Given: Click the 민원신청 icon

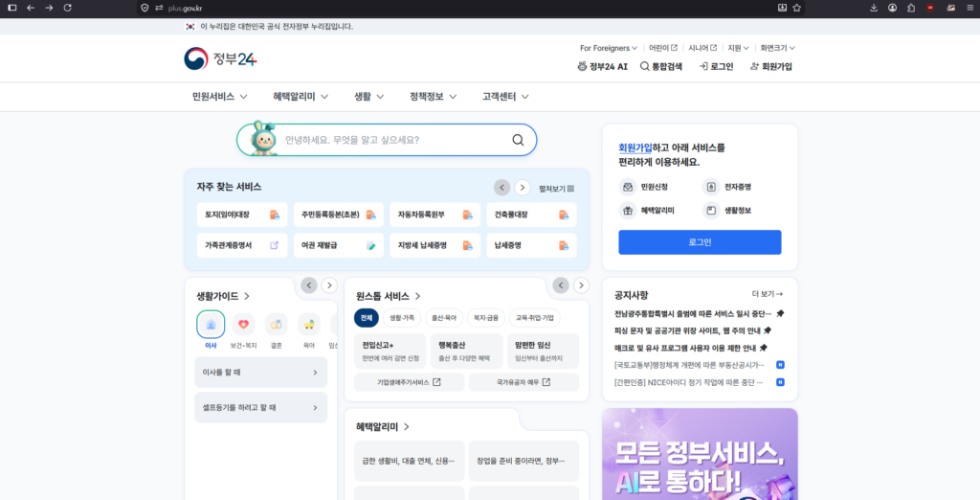Looking at the screenshot, I should [628, 187].
